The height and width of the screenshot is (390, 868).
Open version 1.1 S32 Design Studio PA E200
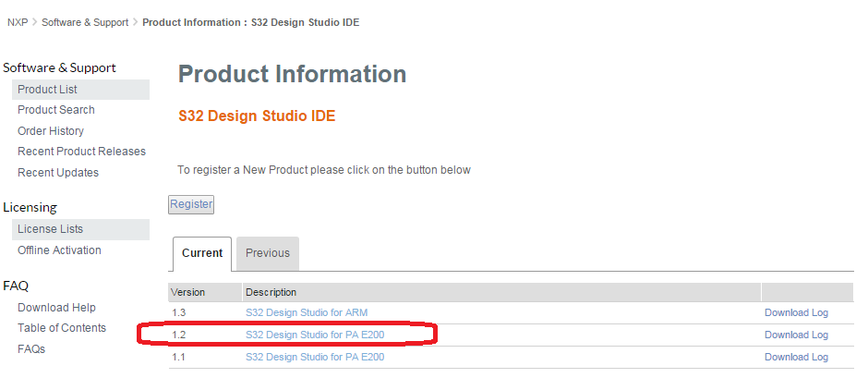pos(315,357)
